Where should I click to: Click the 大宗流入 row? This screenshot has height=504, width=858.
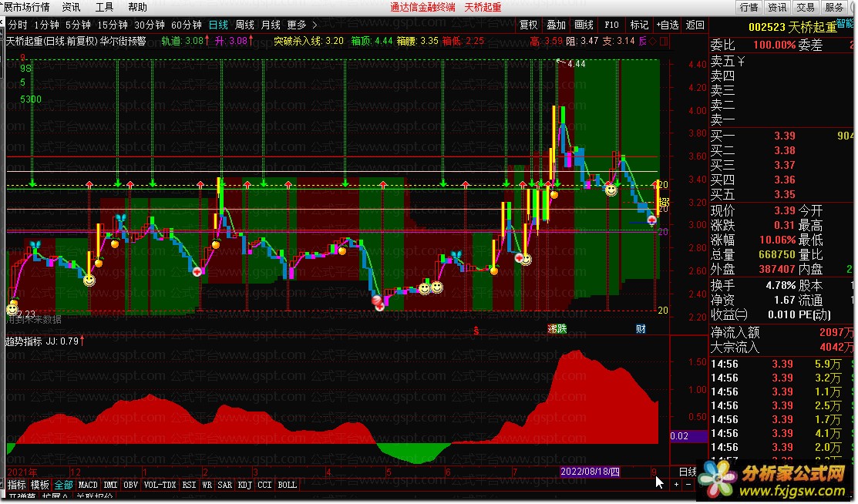[782, 347]
